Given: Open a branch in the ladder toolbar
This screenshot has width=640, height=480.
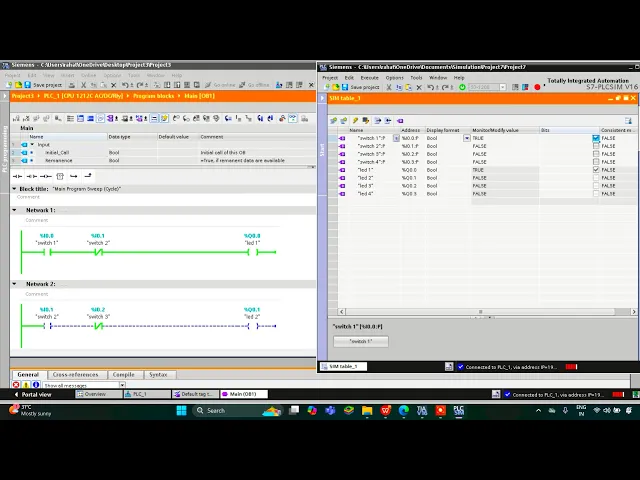Looking at the screenshot, I should point(74,176).
